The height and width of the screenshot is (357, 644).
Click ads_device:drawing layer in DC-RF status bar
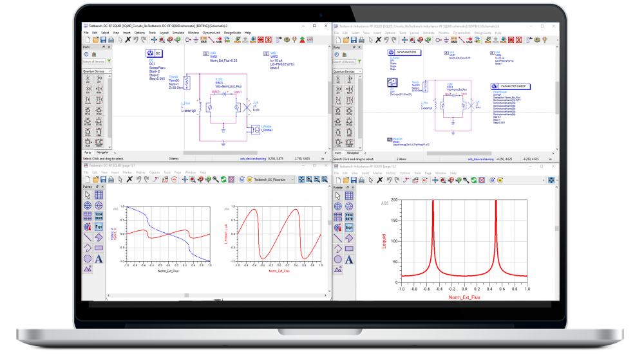tap(253, 158)
